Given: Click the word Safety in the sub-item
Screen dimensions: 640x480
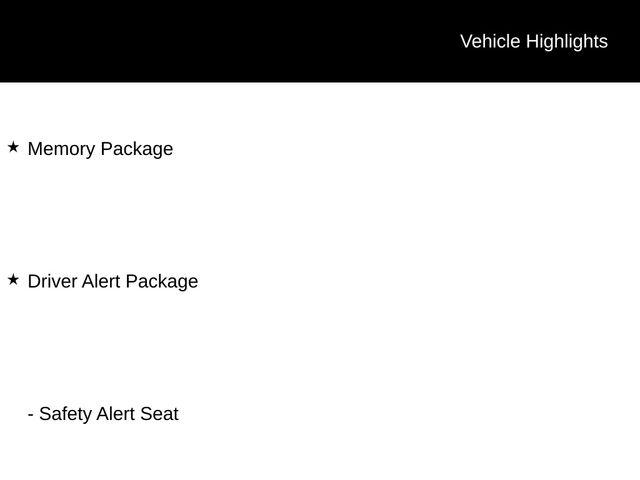Looking at the screenshot, I should coord(65,415).
